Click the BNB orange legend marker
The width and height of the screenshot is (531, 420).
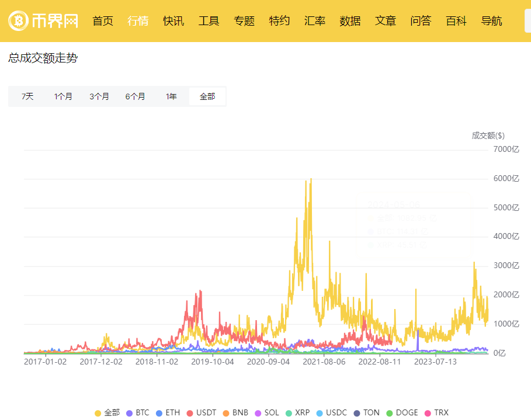227,412
